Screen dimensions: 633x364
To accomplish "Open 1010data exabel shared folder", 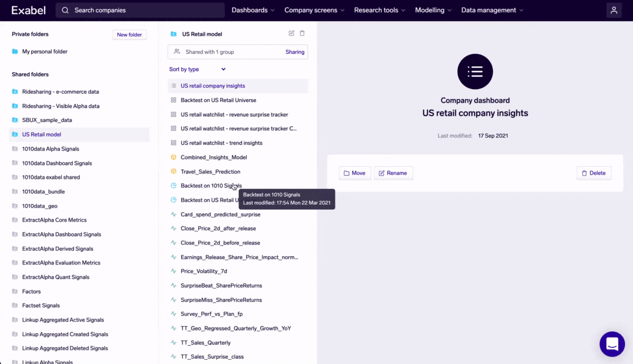I will tap(51, 177).
